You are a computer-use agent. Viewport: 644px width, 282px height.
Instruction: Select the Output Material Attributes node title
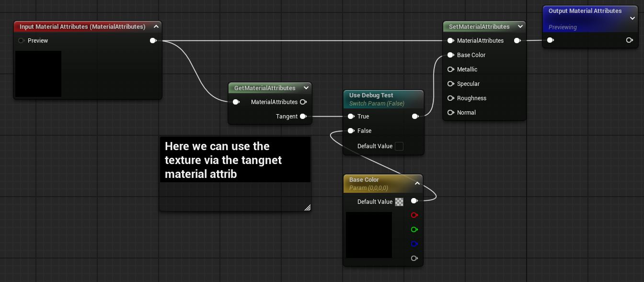tap(585, 11)
